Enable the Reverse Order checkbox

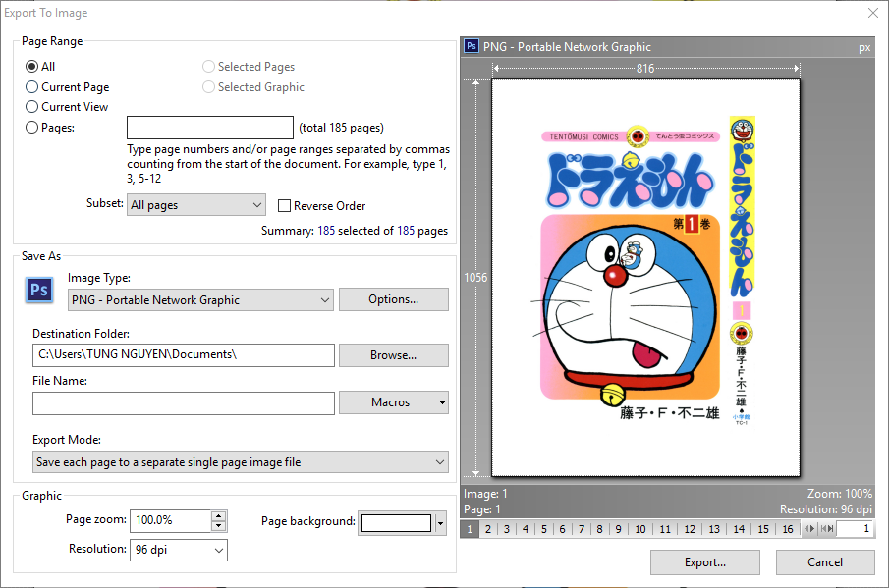pos(284,205)
